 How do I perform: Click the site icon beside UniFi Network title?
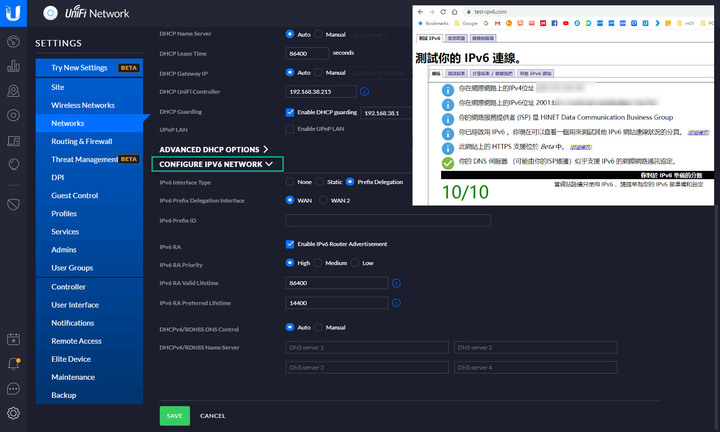click(51, 13)
